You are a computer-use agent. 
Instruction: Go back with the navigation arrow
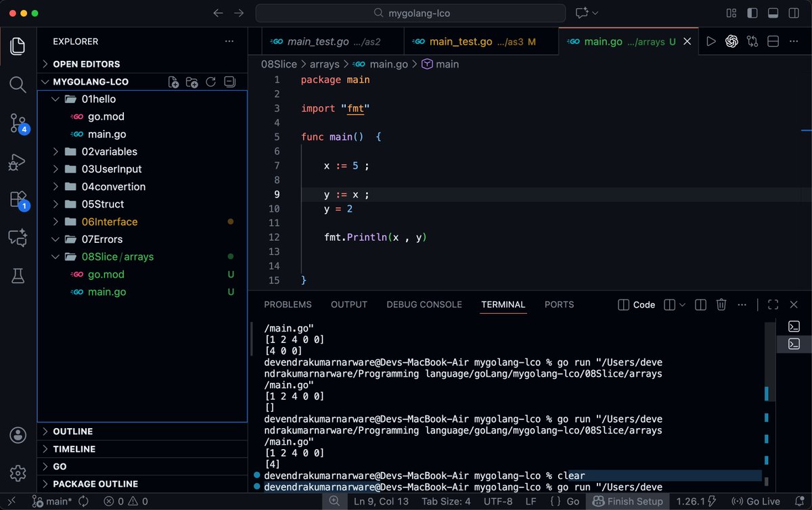[218, 13]
